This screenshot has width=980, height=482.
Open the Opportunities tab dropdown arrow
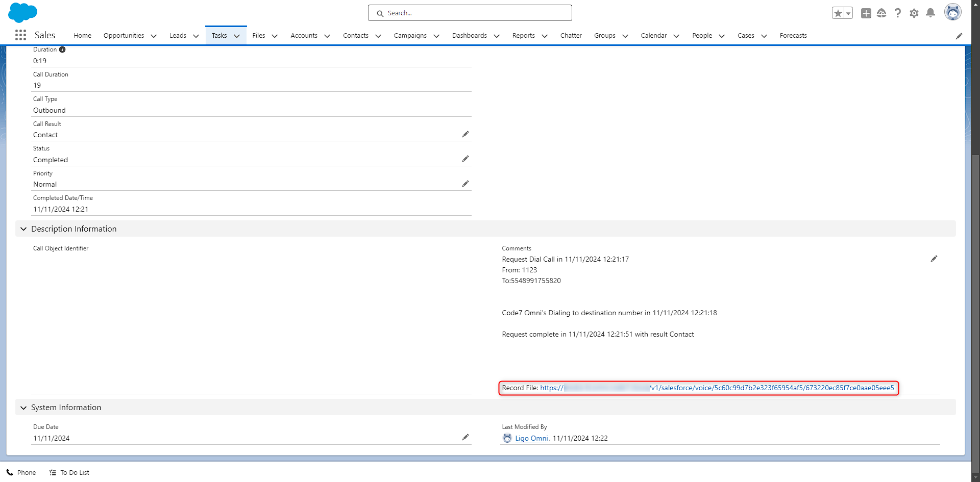click(x=154, y=36)
